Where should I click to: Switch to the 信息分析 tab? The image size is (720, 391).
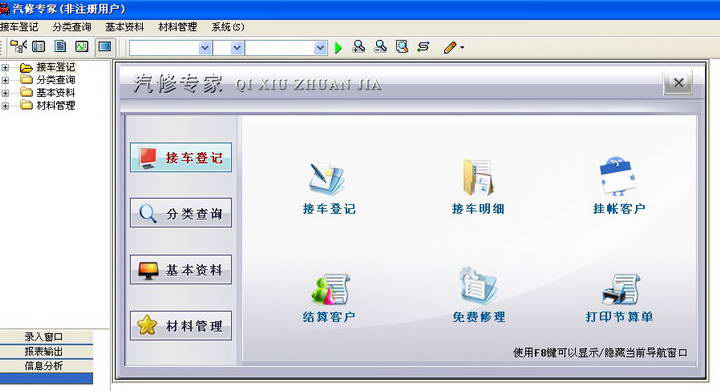[44, 366]
